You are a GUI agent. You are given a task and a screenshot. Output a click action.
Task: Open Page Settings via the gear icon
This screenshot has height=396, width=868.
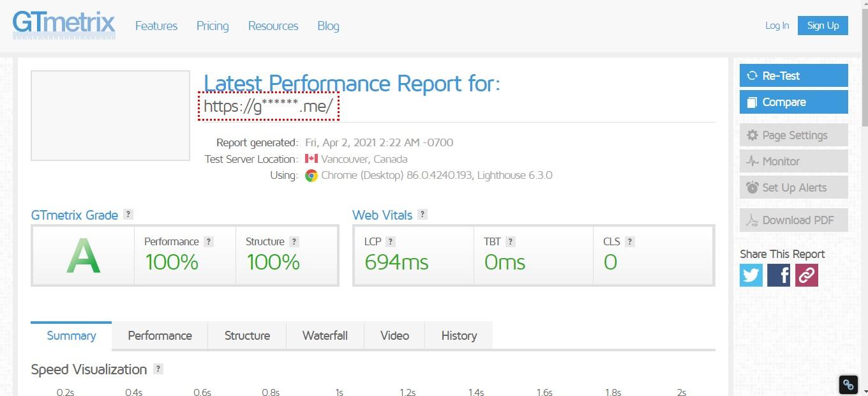click(x=754, y=135)
